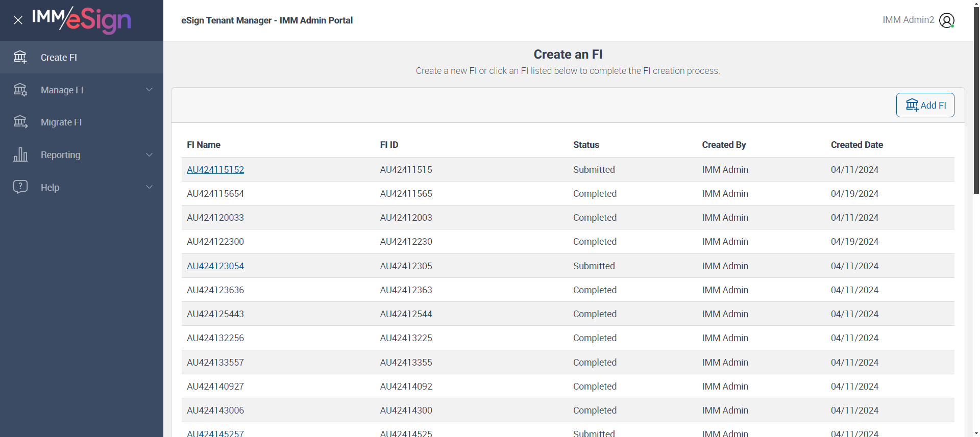Click the Manage FI gear-bank icon
Image resolution: width=980 pixels, height=437 pixels.
point(20,90)
